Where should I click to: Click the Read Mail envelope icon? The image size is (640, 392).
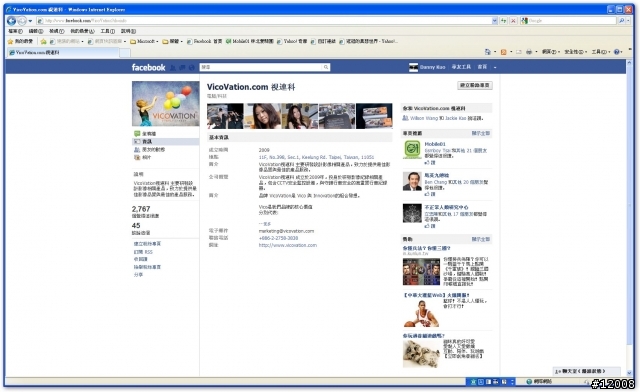click(x=519, y=52)
